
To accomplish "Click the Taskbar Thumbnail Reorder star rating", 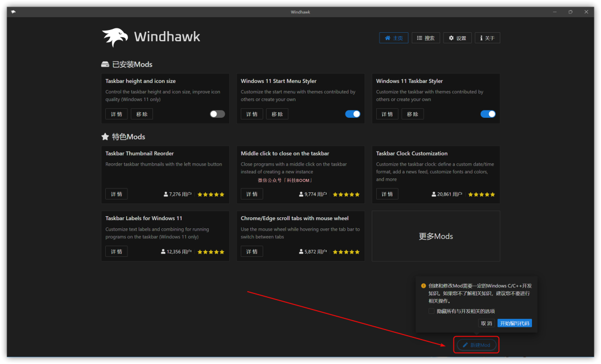I will (x=211, y=195).
